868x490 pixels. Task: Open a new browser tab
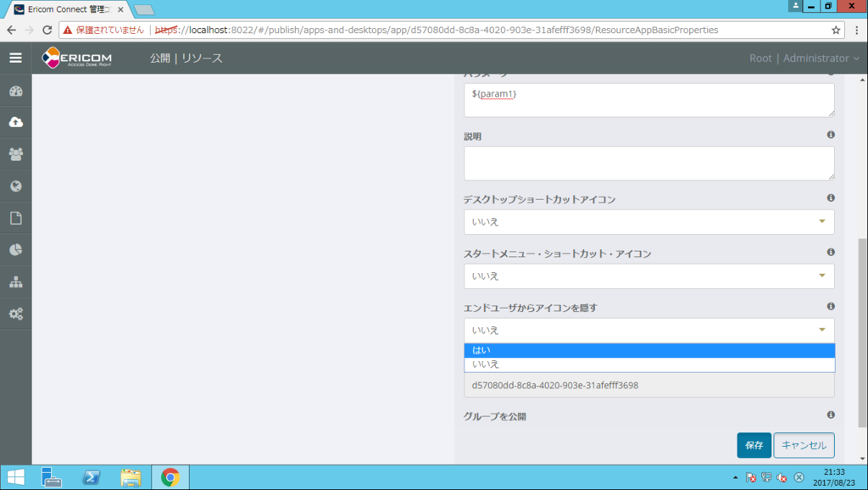tap(144, 9)
